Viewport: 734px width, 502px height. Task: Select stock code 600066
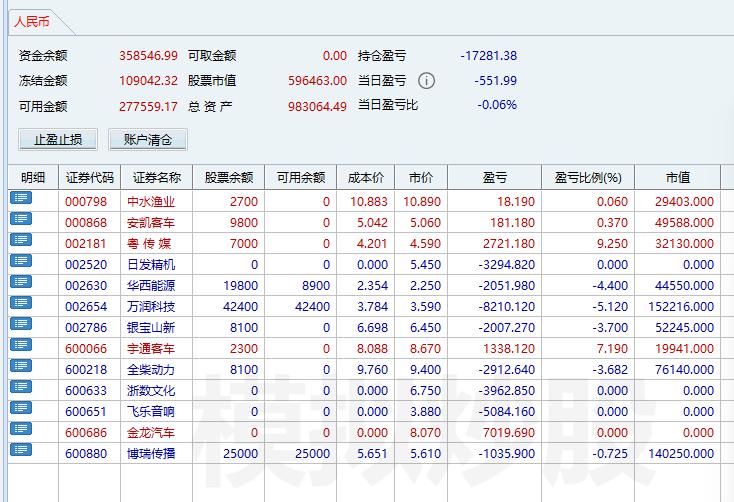pyautogui.click(x=86, y=349)
